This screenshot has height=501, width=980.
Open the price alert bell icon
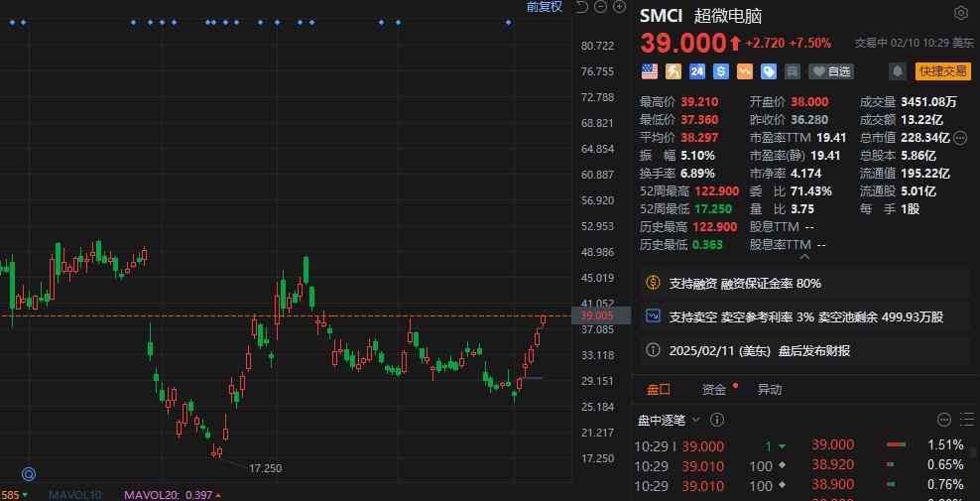tap(898, 71)
